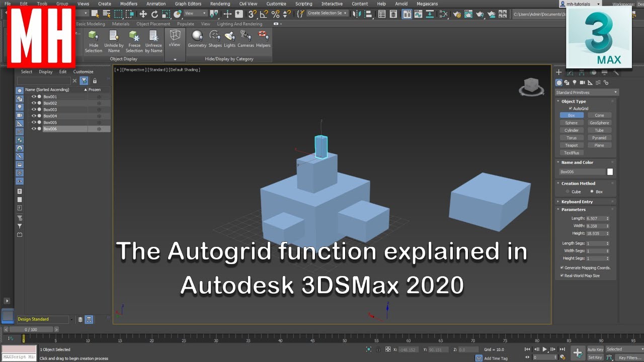
Task: Toggle visibility eye of Box001
Action: coord(34,97)
